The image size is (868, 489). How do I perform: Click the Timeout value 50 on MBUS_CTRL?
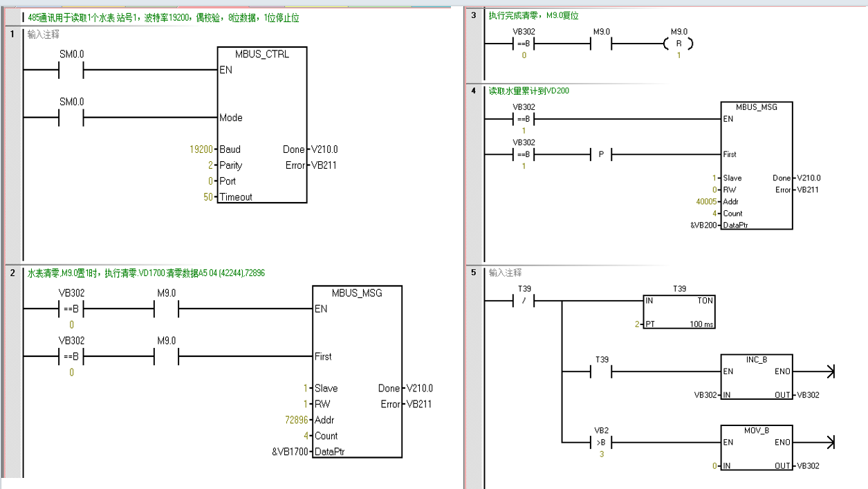point(206,197)
